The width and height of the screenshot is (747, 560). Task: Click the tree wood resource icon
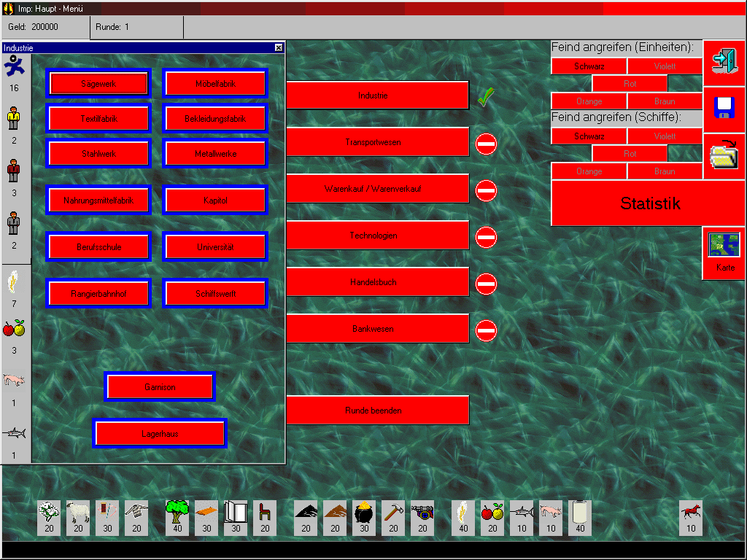(x=177, y=510)
